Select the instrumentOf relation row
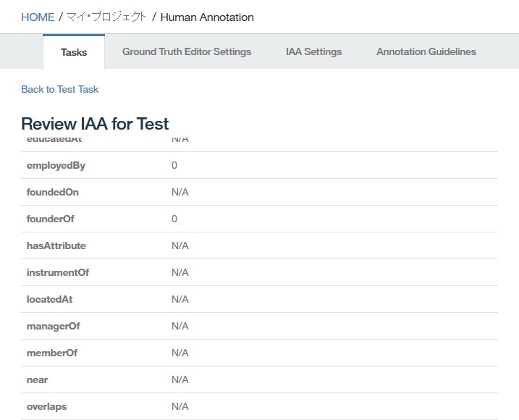 [58, 272]
